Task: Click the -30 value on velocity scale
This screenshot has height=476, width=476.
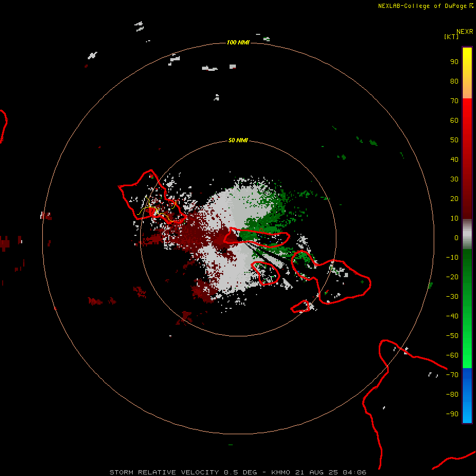Action: 452,297
